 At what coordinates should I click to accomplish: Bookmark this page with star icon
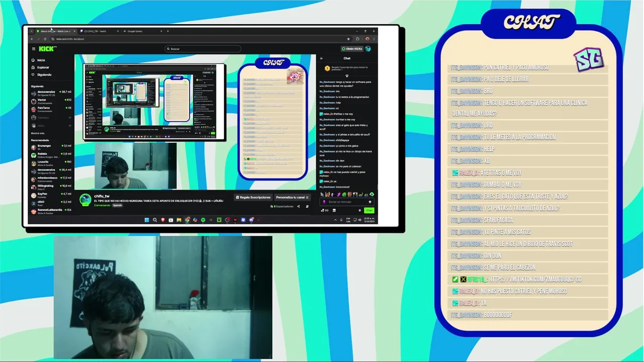(x=349, y=39)
